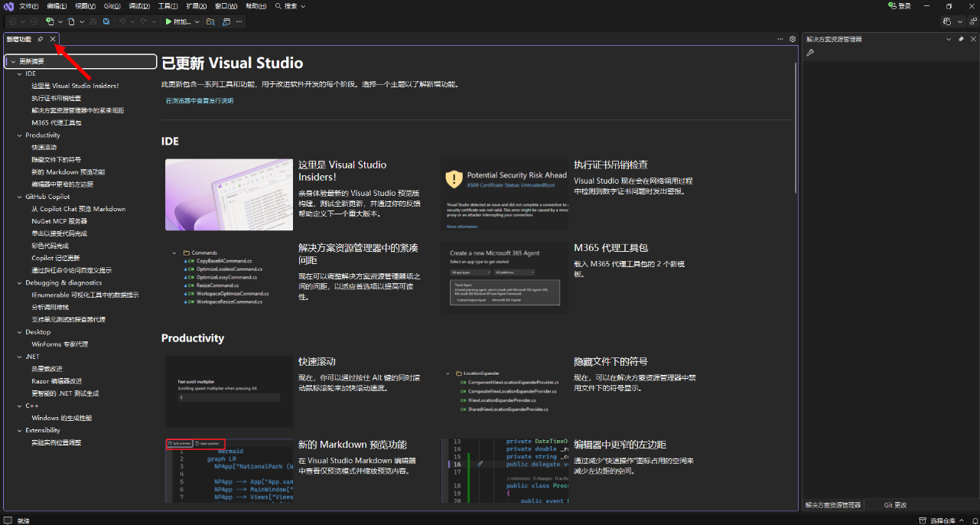Switch to the Git 更改 tab

click(x=895, y=505)
